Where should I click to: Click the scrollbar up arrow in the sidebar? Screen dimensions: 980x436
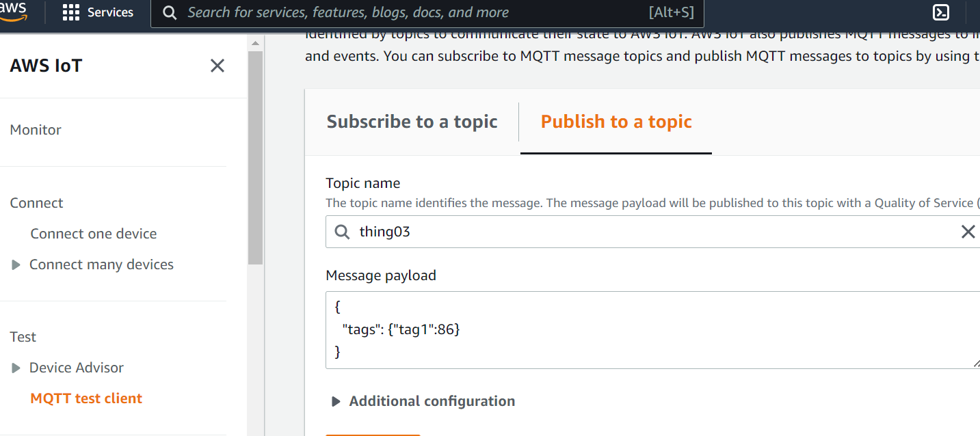point(256,43)
